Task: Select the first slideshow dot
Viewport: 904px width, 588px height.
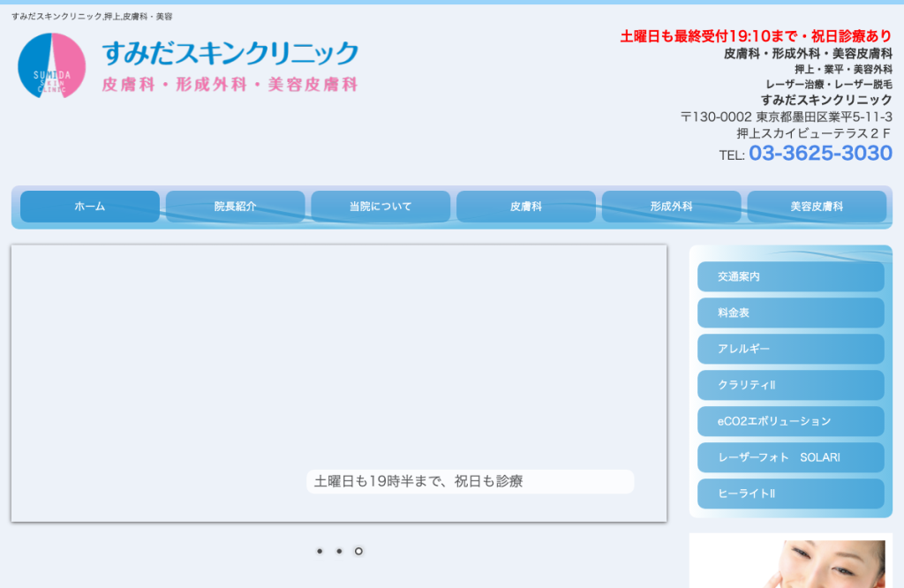Action: [320, 551]
